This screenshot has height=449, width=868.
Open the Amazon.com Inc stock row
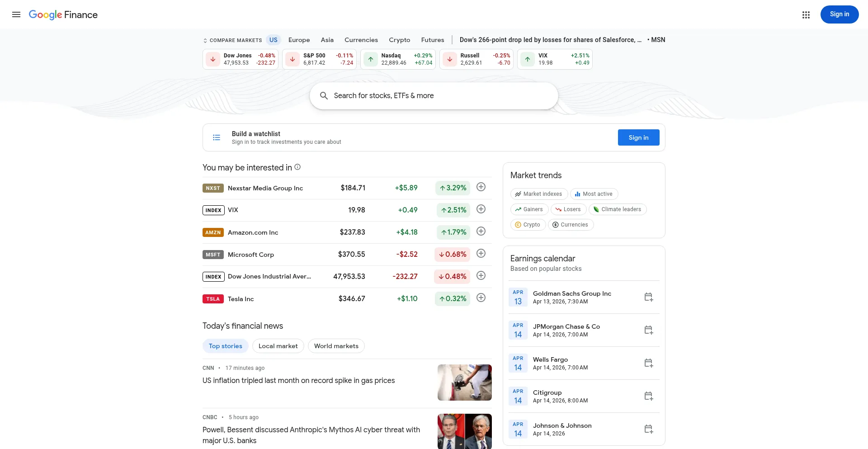347,232
